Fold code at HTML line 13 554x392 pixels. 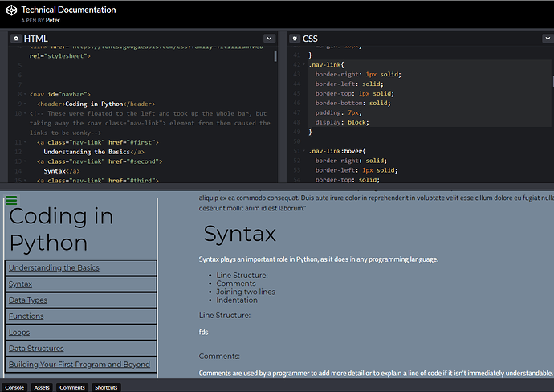(x=25, y=161)
